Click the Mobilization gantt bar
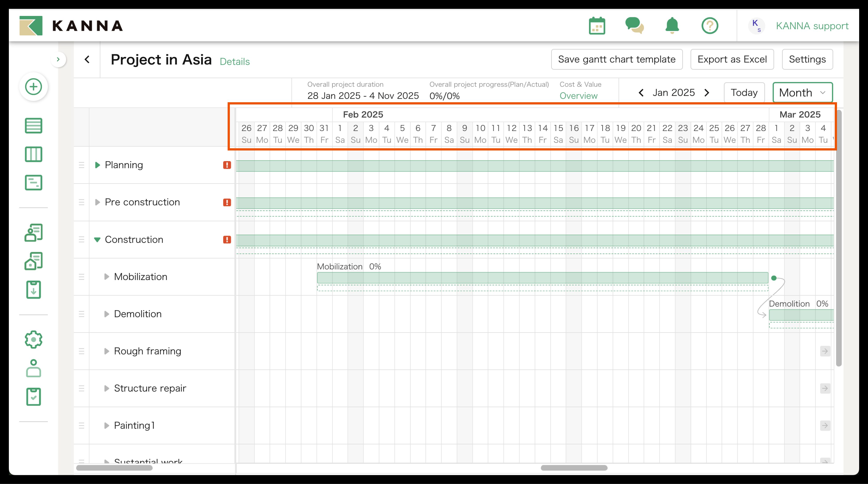 [542, 278]
